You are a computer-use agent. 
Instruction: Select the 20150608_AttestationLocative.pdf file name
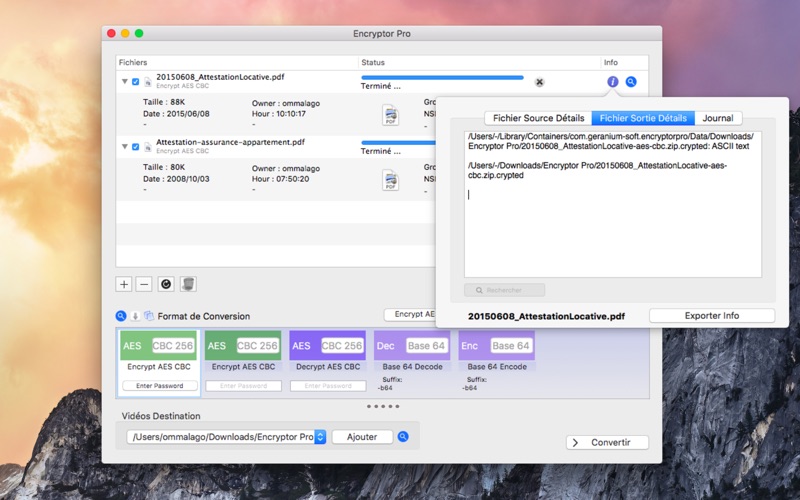(220, 77)
